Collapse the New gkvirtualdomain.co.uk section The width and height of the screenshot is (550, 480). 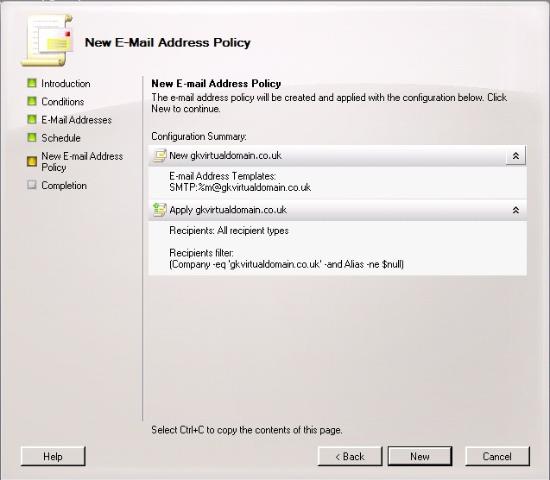(516, 156)
